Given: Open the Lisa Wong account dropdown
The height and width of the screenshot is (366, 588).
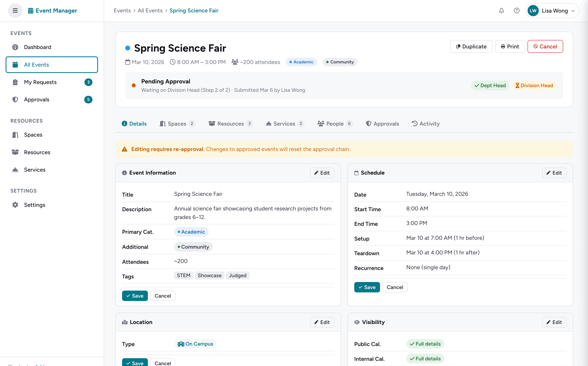Looking at the screenshot, I should point(552,10).
